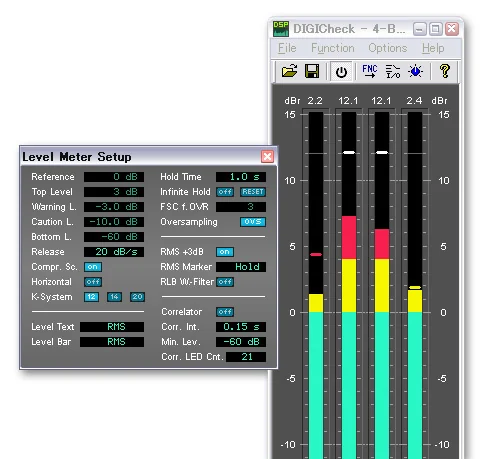This screenshot has width=487, height=459.
Task: Toggle Compr. Sc. on switch
Action: 93,267
